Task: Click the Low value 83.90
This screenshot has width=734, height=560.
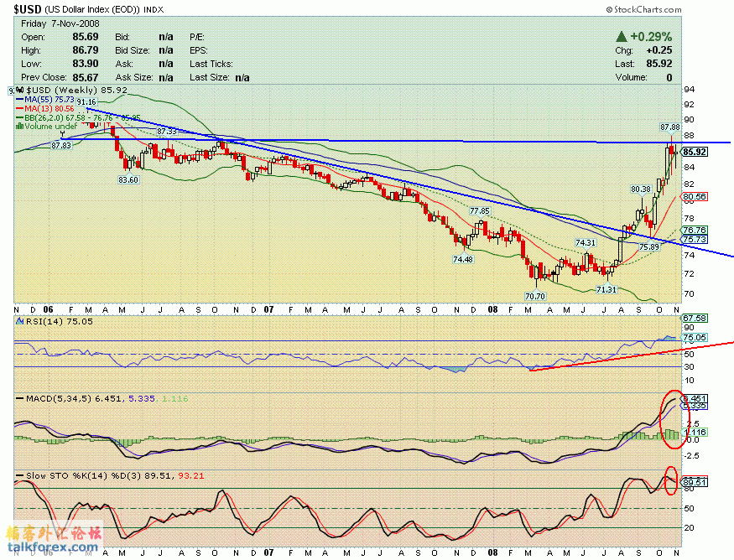Action: (x=86, y=64)
